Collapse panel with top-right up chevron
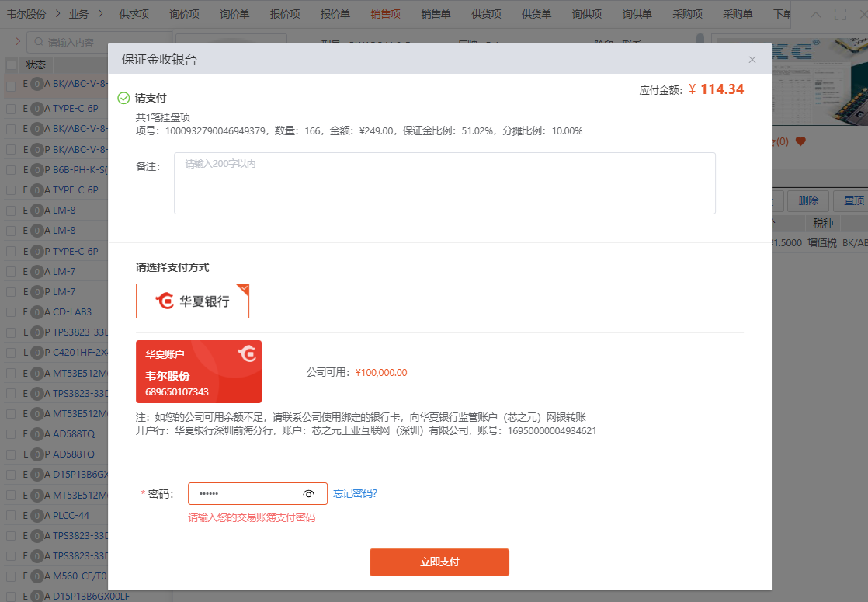This screenshot has width=868, height=602. pos(815,14)
